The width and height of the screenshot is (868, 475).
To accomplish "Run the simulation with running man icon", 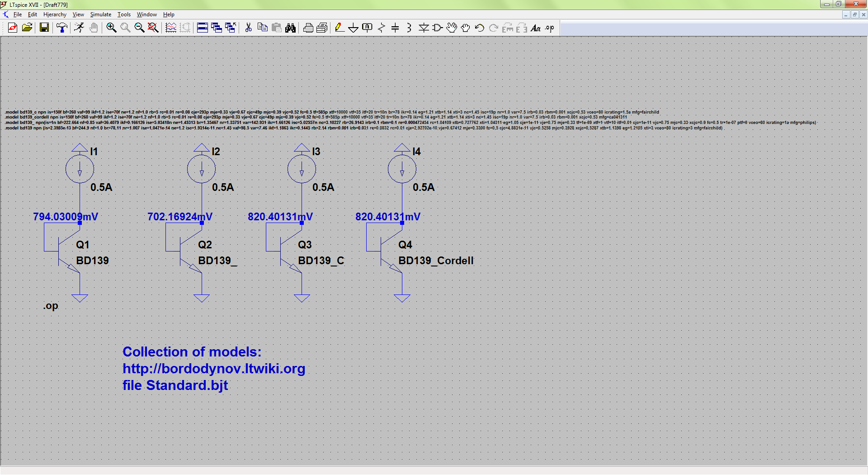I will pyautogui.click(x=79, y=28).
